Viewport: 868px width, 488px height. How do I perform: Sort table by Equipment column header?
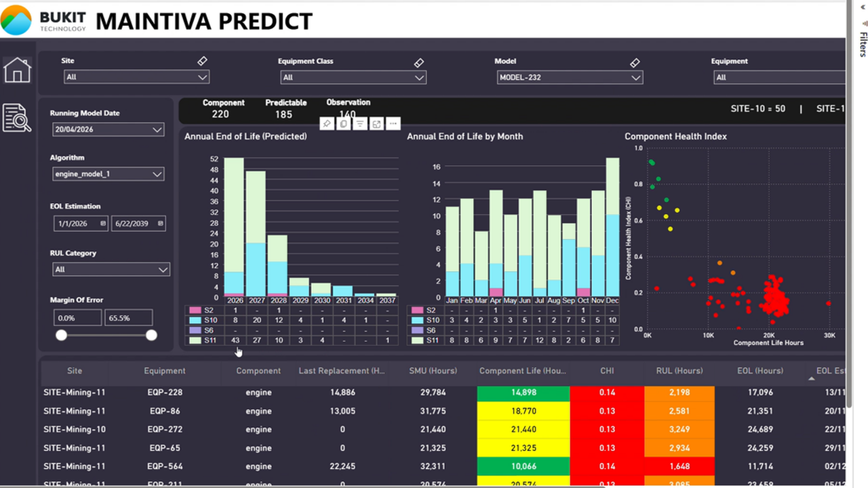click(164, 371)
